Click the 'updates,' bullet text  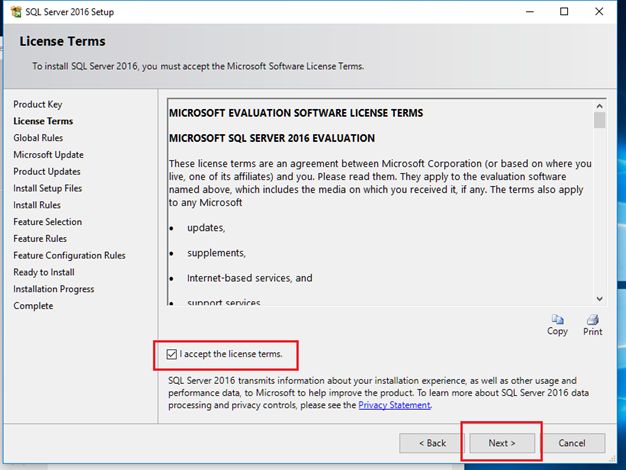pos(206,228)
